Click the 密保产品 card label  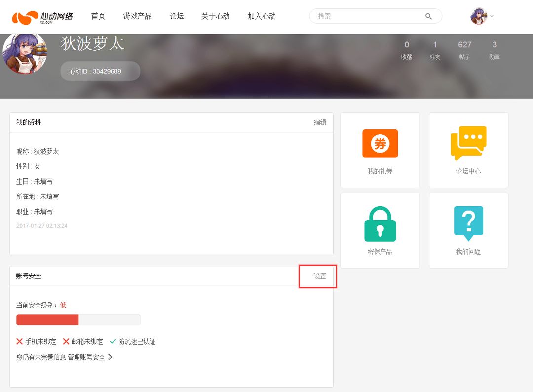click(x=380, y=252)
